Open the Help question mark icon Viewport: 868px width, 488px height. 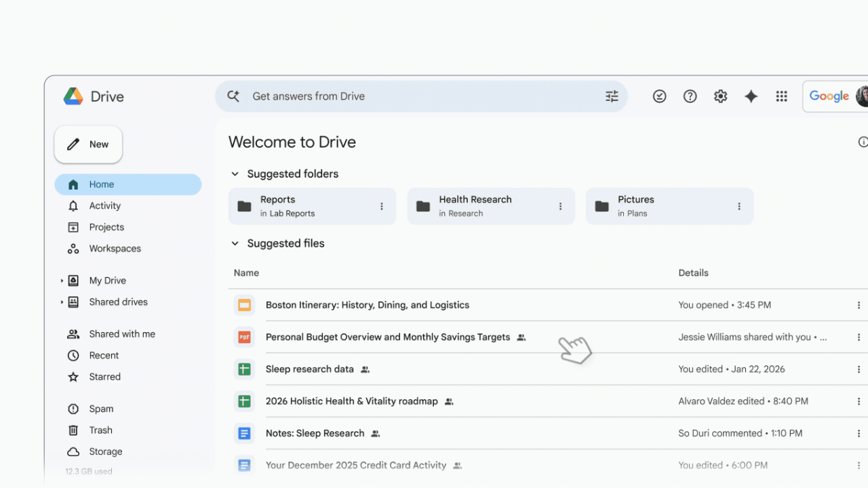pos(690,96)
